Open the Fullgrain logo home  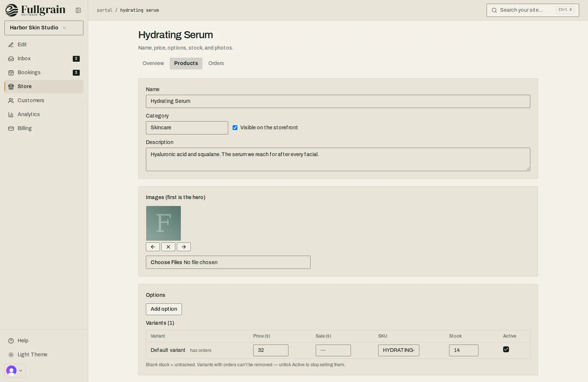pos(35,10)
